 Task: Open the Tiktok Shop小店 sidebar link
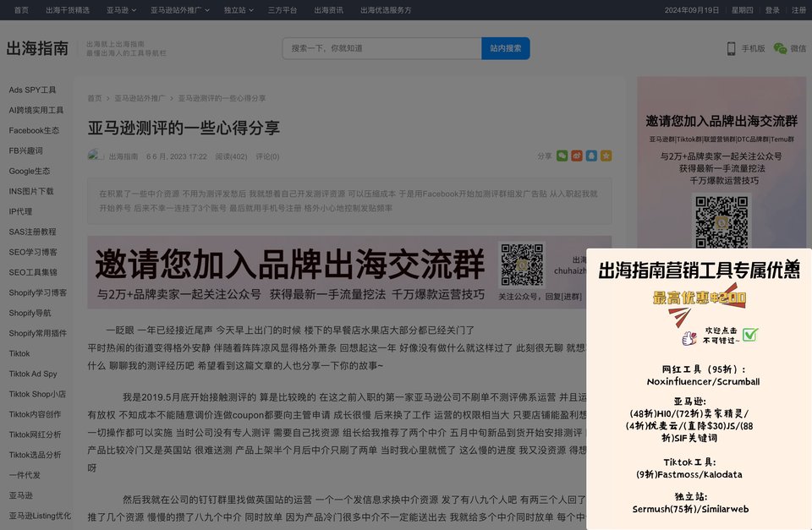pos(37,394)
